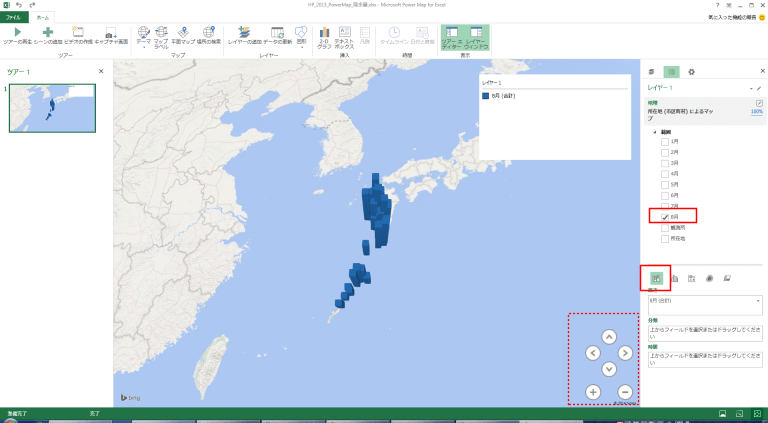This screenshot has width=768, height=423.
Task: Toggle the レイヤーウィンドウ layer pane button
Action: 479,36
